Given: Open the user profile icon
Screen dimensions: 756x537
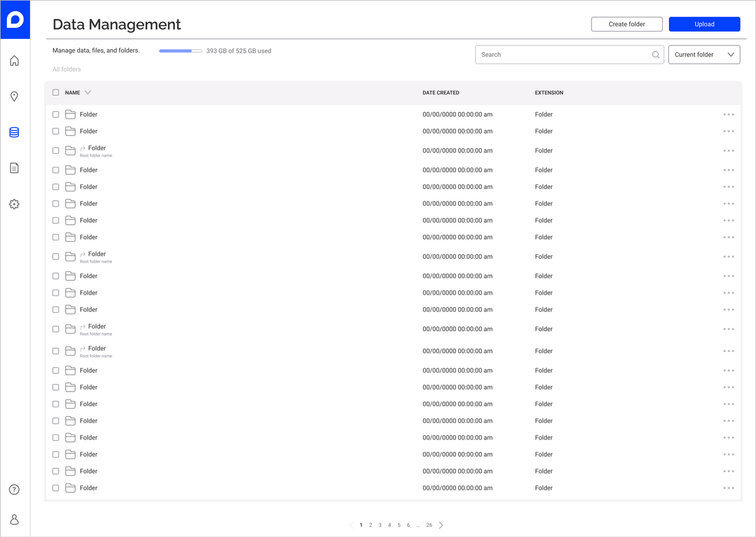Looking at the screenshot, I should (x=14, y=519).
